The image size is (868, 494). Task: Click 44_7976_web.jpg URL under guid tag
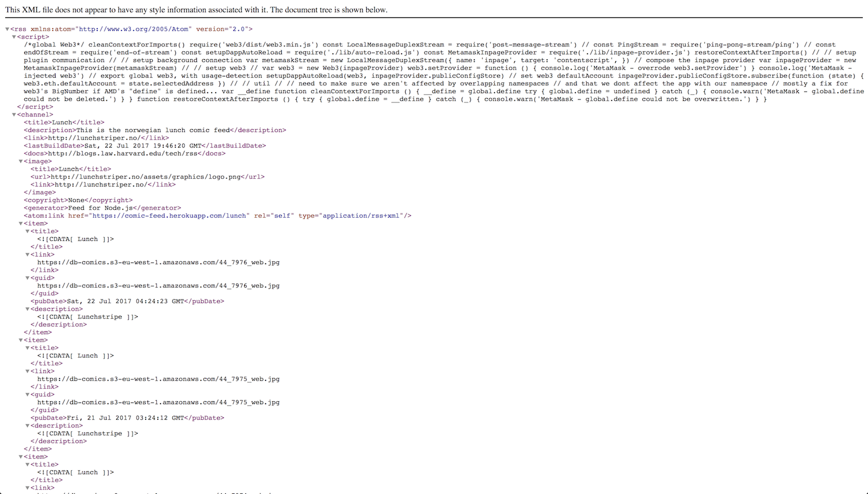point(159,286)
